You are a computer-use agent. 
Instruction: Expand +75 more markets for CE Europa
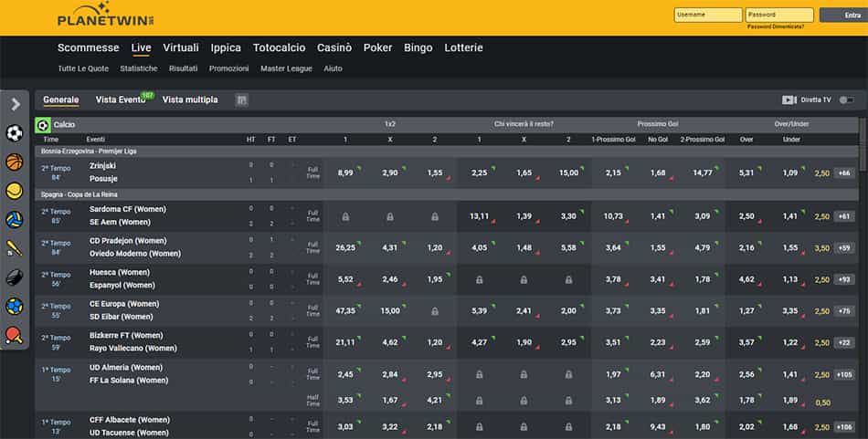844,311
